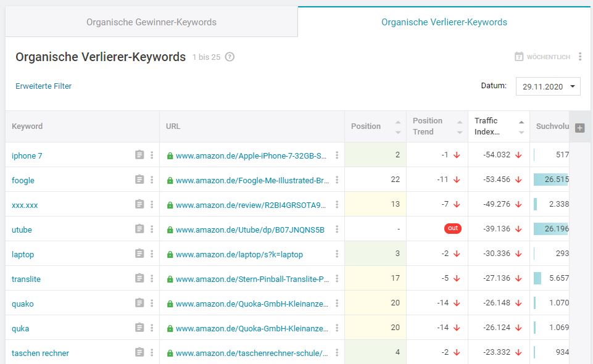Click the Wöchentlich calendar icon
Image resolution: width=593 pixels, height=364 pixels.
[519, 57]
